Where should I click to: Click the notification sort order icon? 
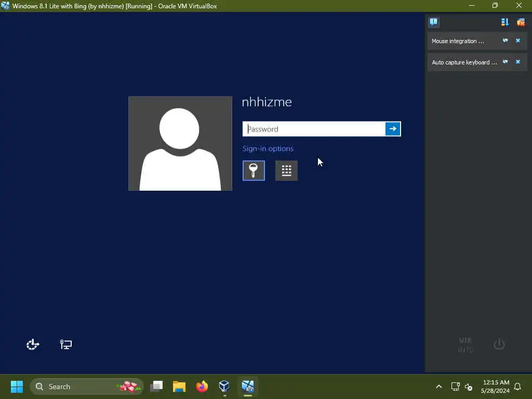coord(505,22)
